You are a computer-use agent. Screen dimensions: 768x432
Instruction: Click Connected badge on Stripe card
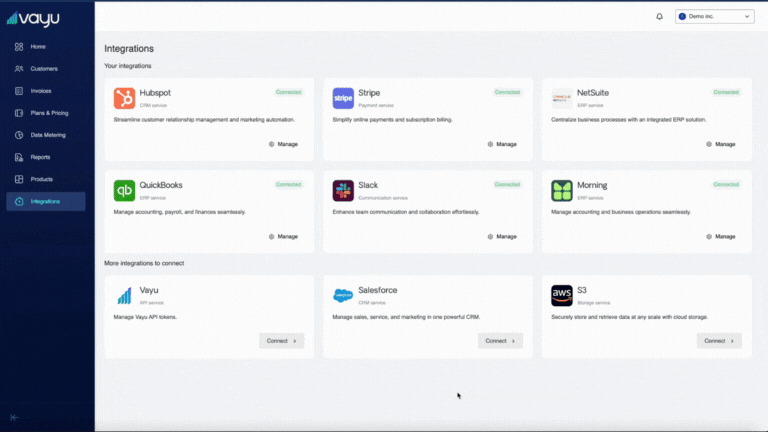point(507,92)
